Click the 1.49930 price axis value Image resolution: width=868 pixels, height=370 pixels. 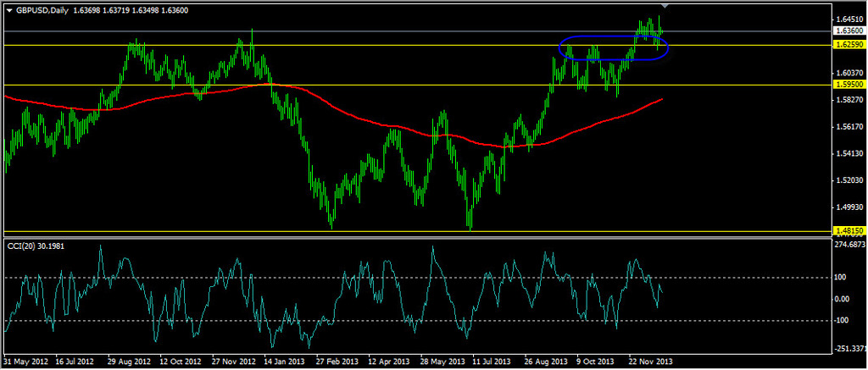pyautogui.click(x=851, y=207)
